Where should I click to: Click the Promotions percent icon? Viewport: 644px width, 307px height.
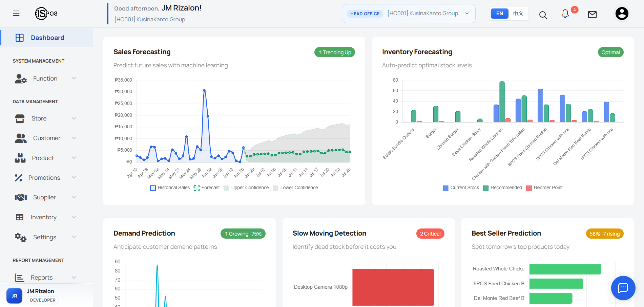point(18,178)
